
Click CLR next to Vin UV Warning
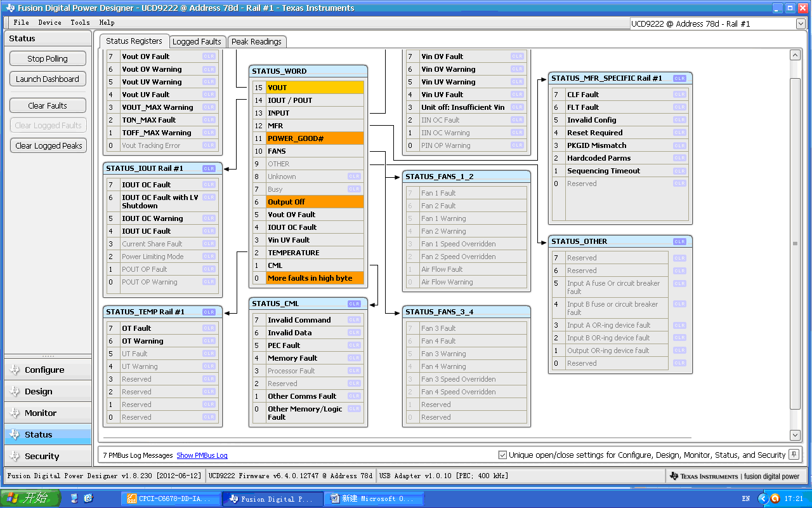[x=517, y=82]
